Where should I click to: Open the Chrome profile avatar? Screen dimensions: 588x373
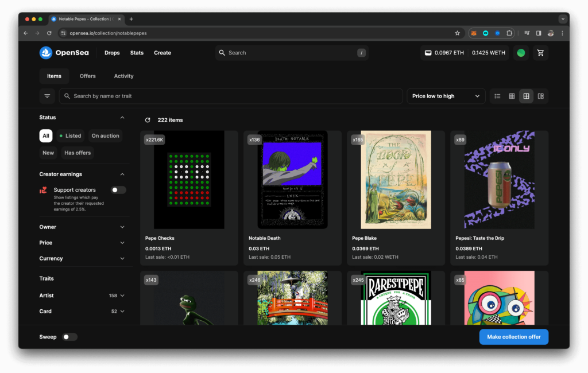(x=551, y=33)
